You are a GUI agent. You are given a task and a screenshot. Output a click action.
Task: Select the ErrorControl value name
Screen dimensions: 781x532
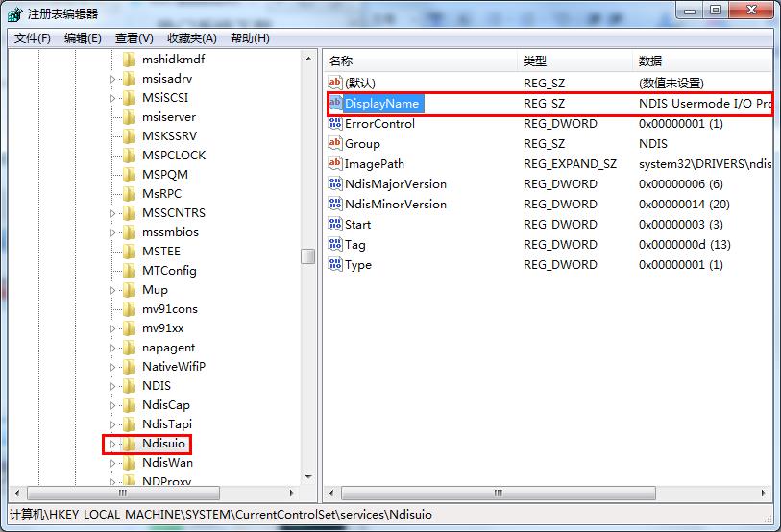379,124
